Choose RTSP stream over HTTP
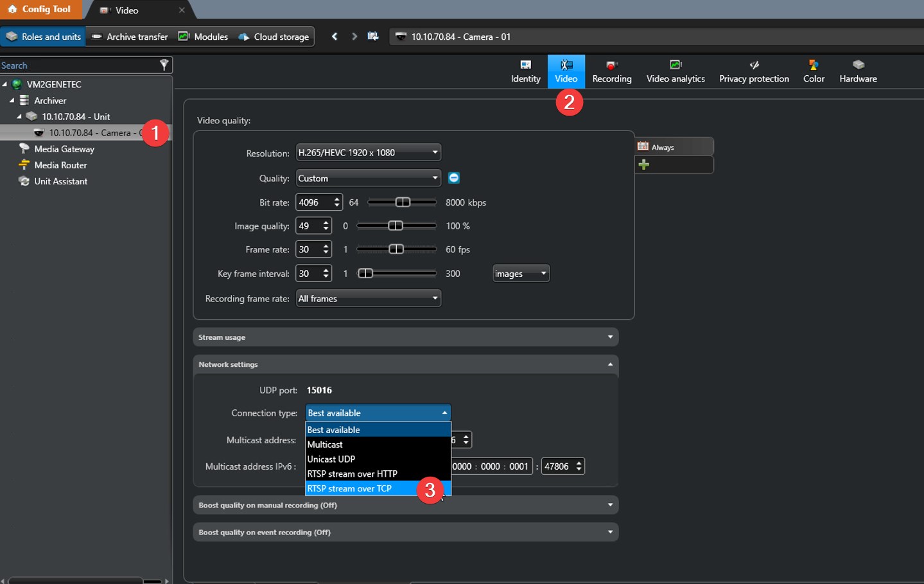Viewport: 924px width, 584px height. click(378, 474)
